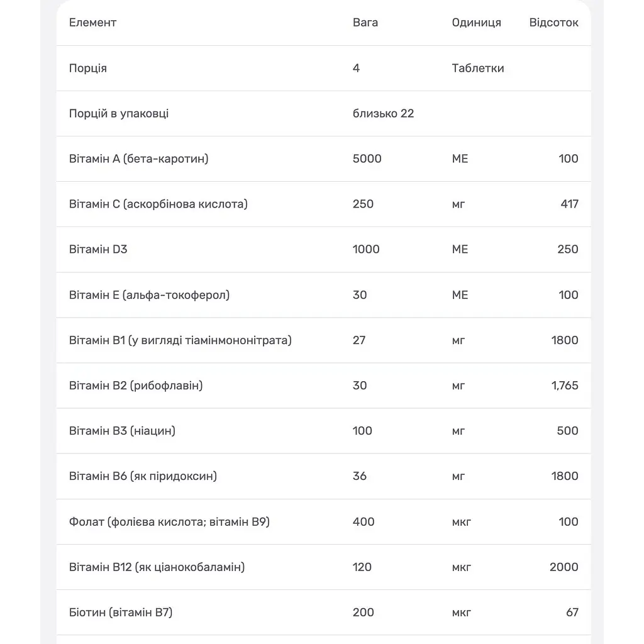Click Вітамін B2 (рибофлавін) row
644x644 pixels.
[324, 386]
